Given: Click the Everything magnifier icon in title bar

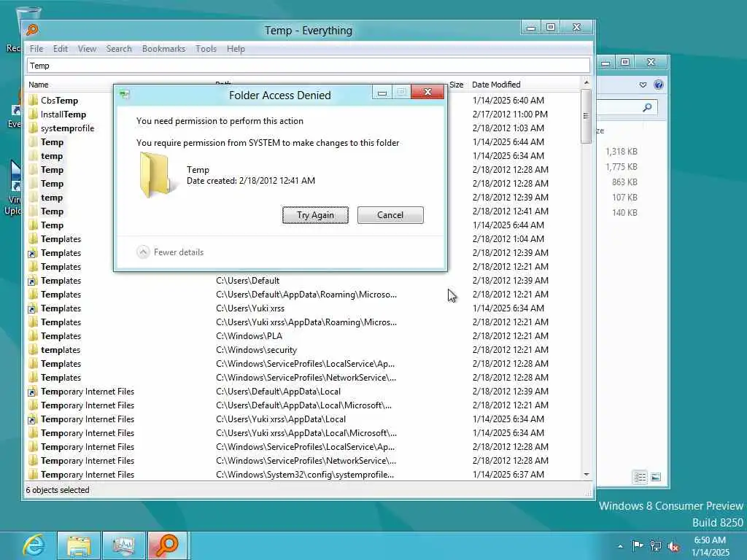Looking at the screenshot, I should pos(32,30).
